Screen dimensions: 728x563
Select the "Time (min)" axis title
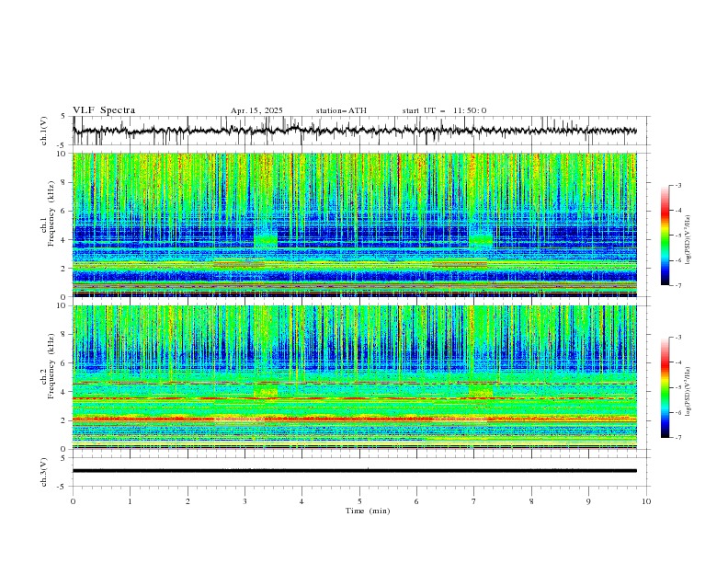point(368,511)
